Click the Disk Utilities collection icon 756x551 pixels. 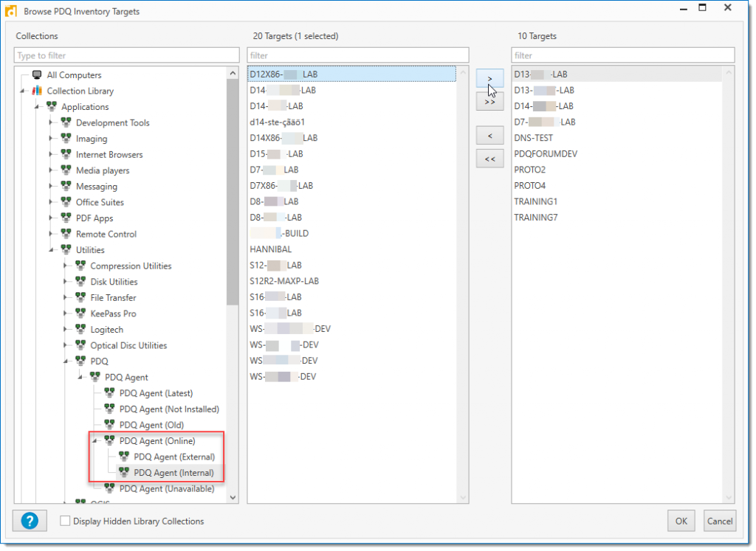pos(80,281)
